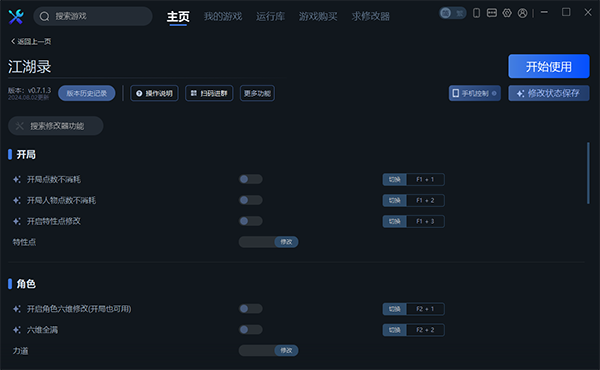Open the hexagon settings icon

point(507,13)
